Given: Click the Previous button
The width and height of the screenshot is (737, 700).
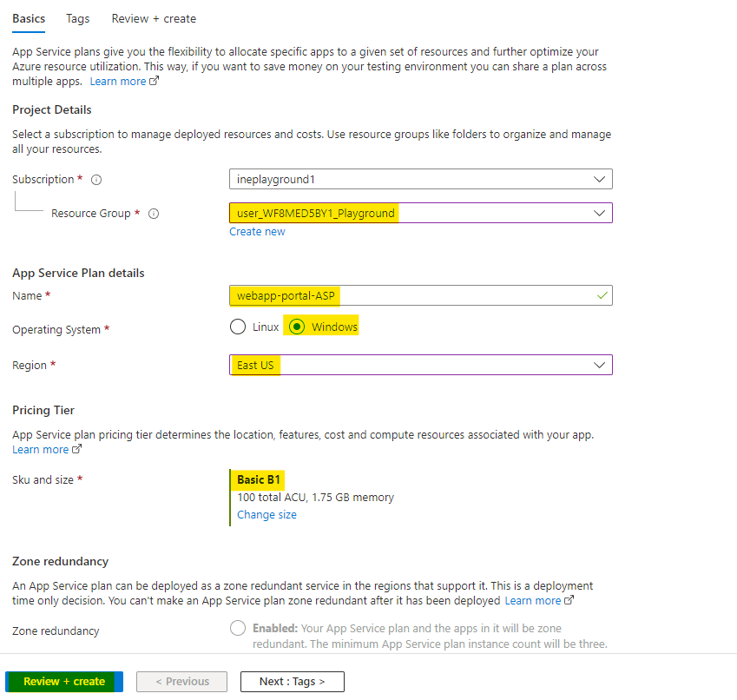Looking at the screenshot, I should [181, 682].
